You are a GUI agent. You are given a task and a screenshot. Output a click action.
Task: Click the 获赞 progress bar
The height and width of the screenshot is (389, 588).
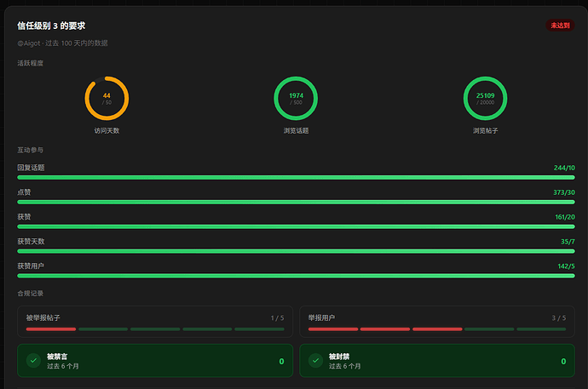point(296,227)
